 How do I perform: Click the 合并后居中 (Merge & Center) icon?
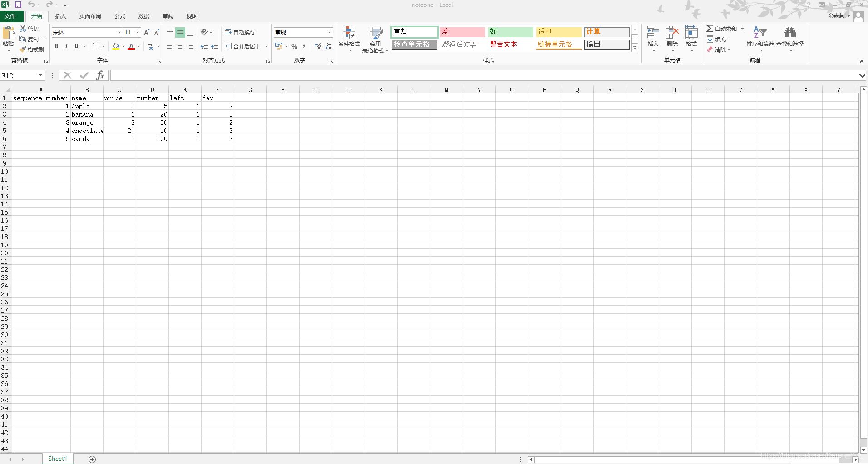[228, 46]
